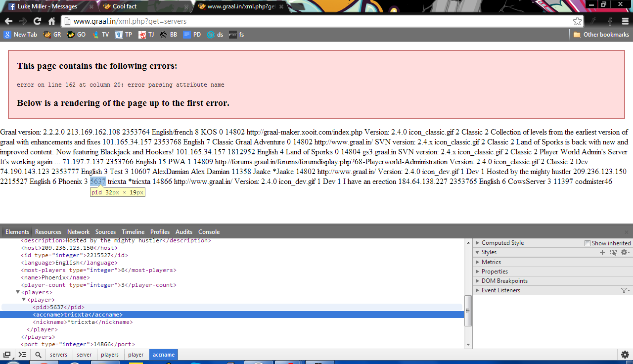Image resolution: width=633 pixels, height=364 pixels.
Task: Click the singular player breadcrumb
Action: pyautogui.click(x=136, y=355)
